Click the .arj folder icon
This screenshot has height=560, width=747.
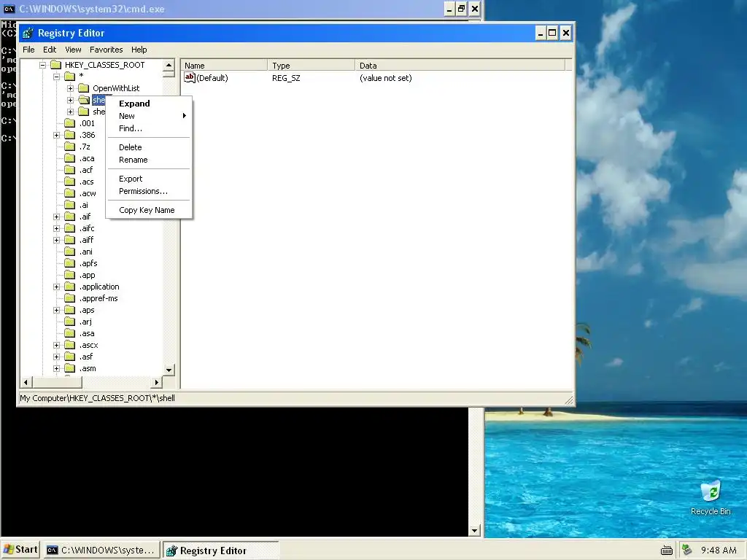[70, 322]
